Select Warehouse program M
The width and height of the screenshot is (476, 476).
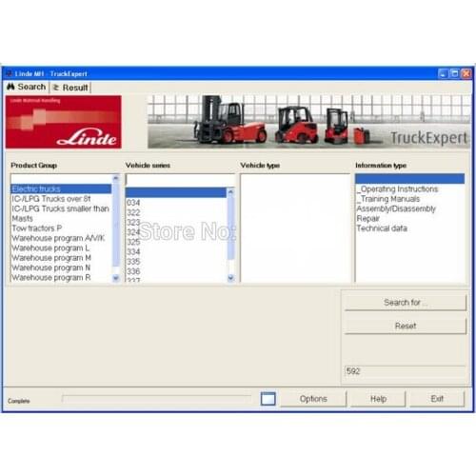coord(61,258)
